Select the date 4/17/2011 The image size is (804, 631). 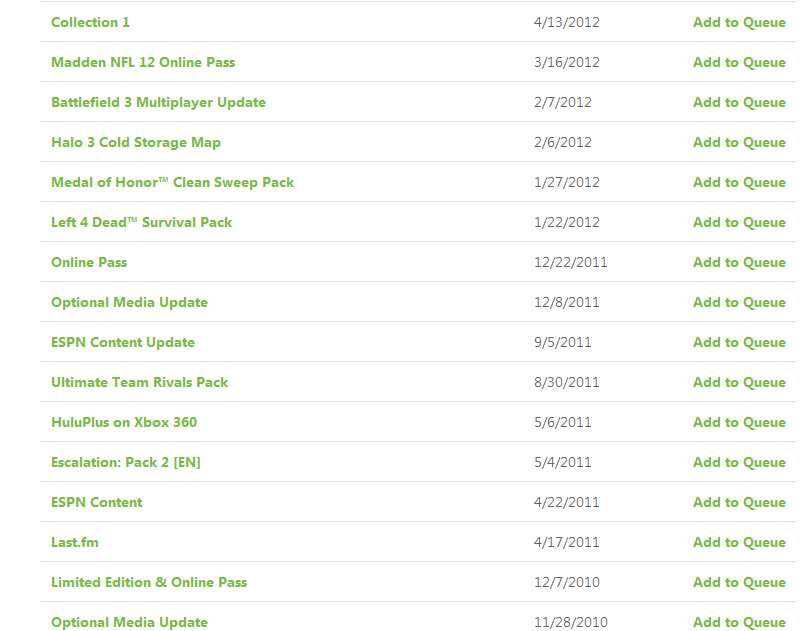[567, 542]
